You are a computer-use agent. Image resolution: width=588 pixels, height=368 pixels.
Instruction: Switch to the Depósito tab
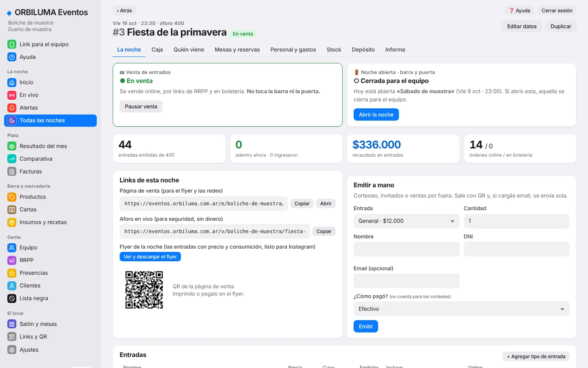click(363, 49)
